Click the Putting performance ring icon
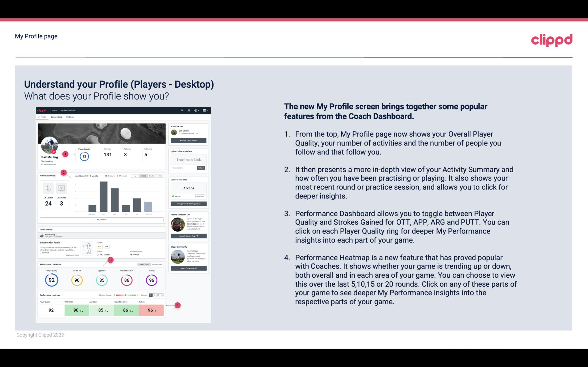The image size is (588, 367). click(x=151, y=280)
